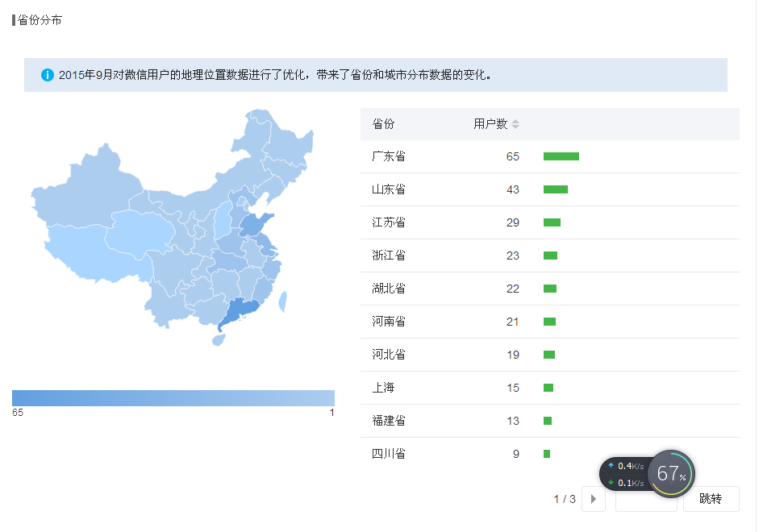Image resolution: width=763 pixels, height=532 pixels.
Task: Click the green bar for 四川省
Action: pos(547,454)
